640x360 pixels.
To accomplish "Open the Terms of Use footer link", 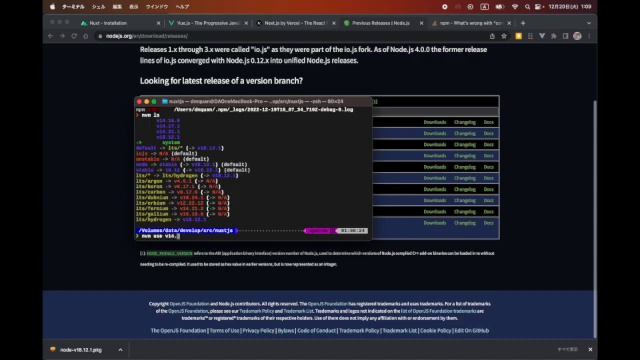I will coord(224,331).
